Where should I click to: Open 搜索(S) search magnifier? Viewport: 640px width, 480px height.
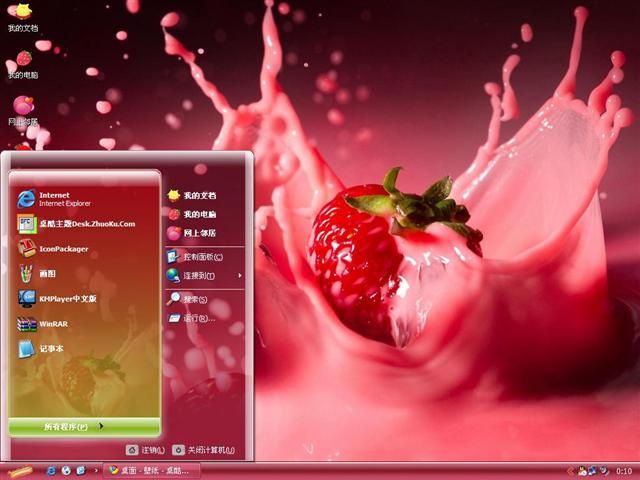coord(205,299)
